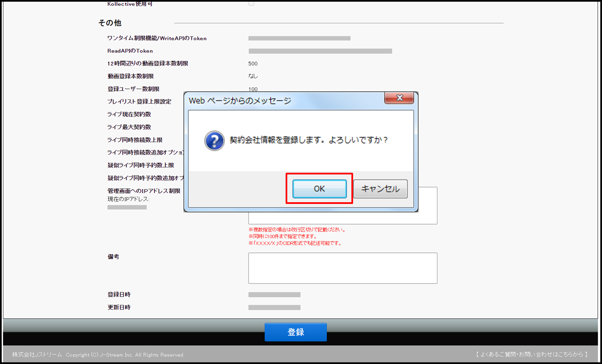Click the dialog title Web ページからのメッセージ
Viewport: 602px width, 364px height.
(x=240, y=101)
